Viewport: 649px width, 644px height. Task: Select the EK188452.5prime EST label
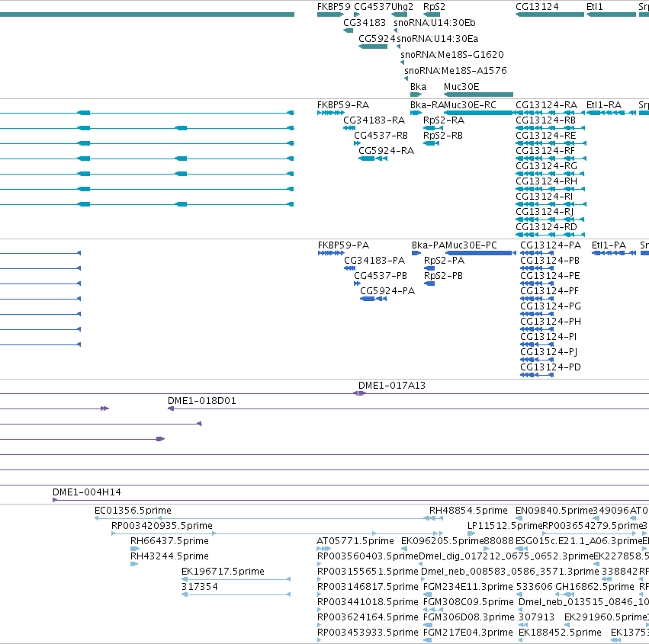click(560, 633)
